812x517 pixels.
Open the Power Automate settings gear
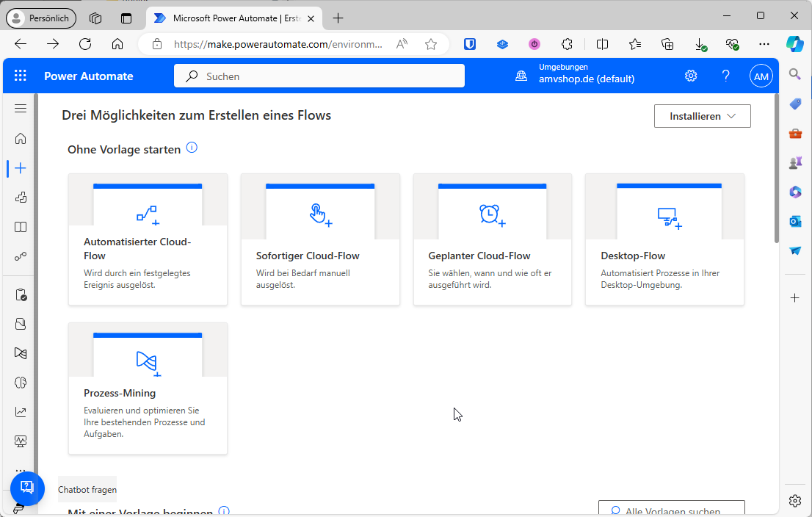click(690, 76)
